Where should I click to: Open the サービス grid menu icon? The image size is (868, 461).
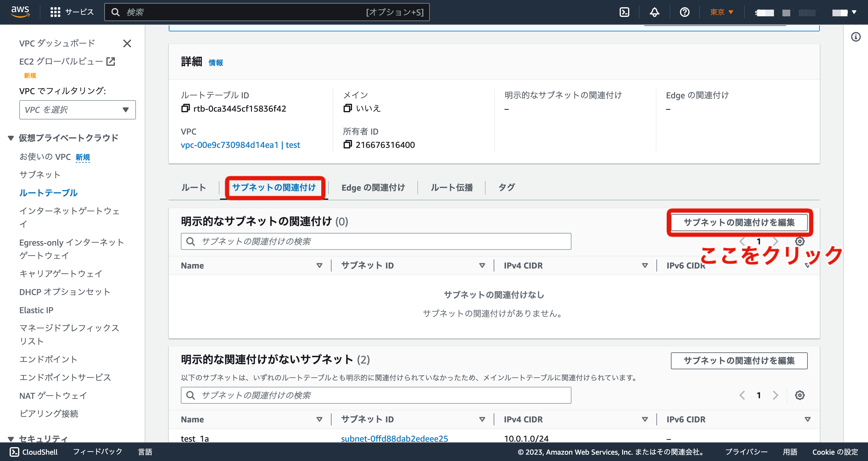click(56, 12)
